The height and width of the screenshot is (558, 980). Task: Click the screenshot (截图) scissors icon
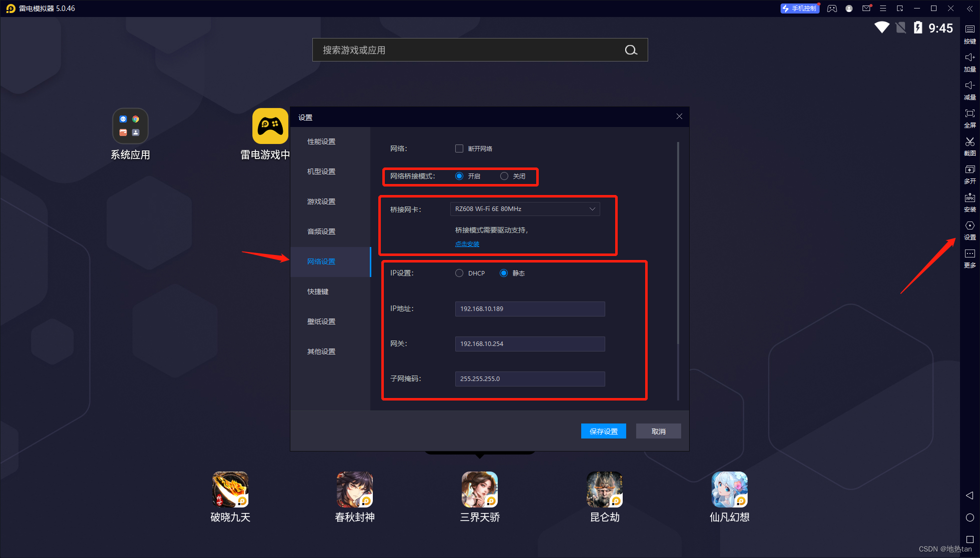coord(970,145)
